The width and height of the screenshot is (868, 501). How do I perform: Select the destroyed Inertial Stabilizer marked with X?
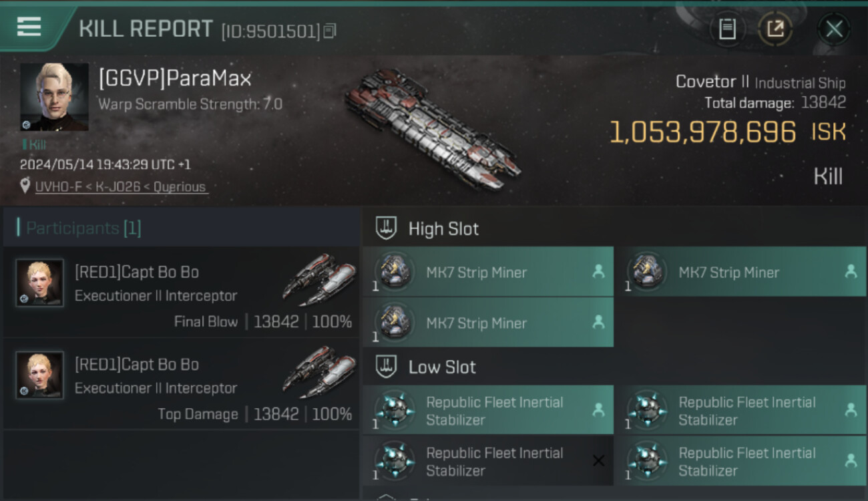coord(487,461)
